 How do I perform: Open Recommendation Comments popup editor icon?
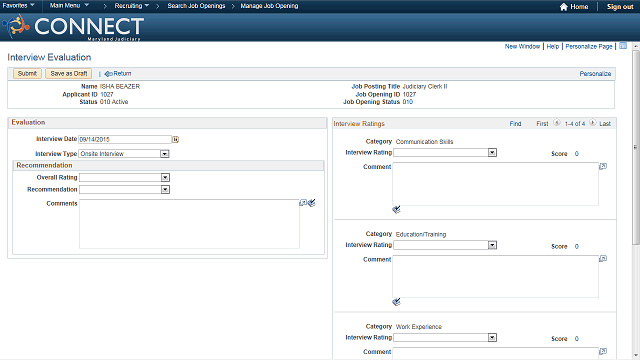tap(303, 202)
